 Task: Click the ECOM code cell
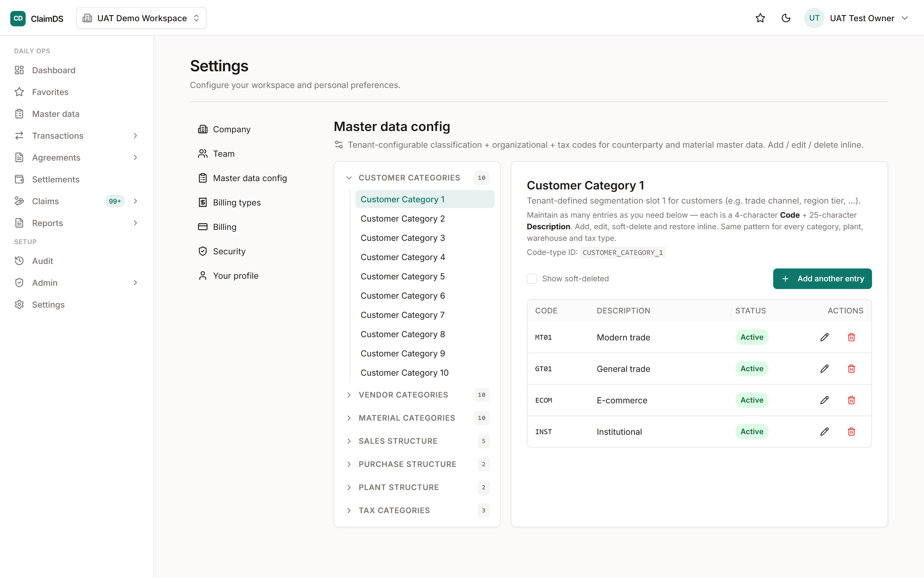[544, 400]
